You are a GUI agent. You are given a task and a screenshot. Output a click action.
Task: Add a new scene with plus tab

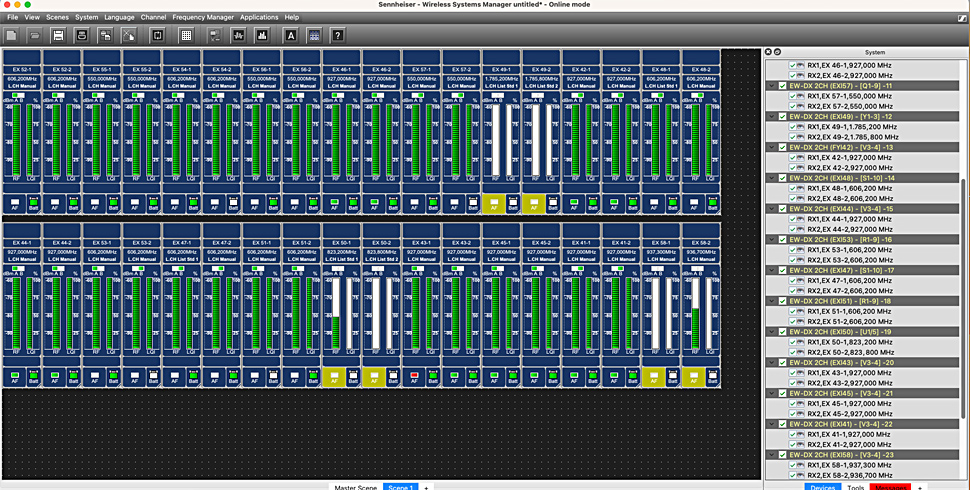click(426, 486)
